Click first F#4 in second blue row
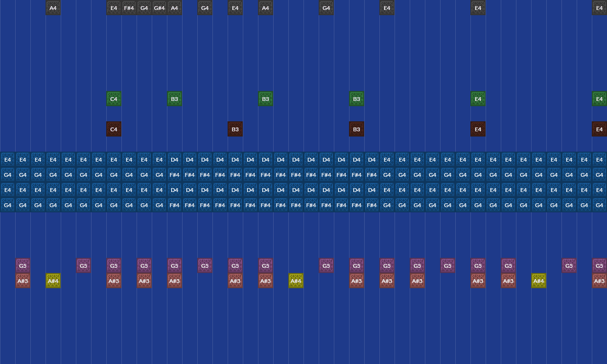607x364 pixels. click(175, 175)
